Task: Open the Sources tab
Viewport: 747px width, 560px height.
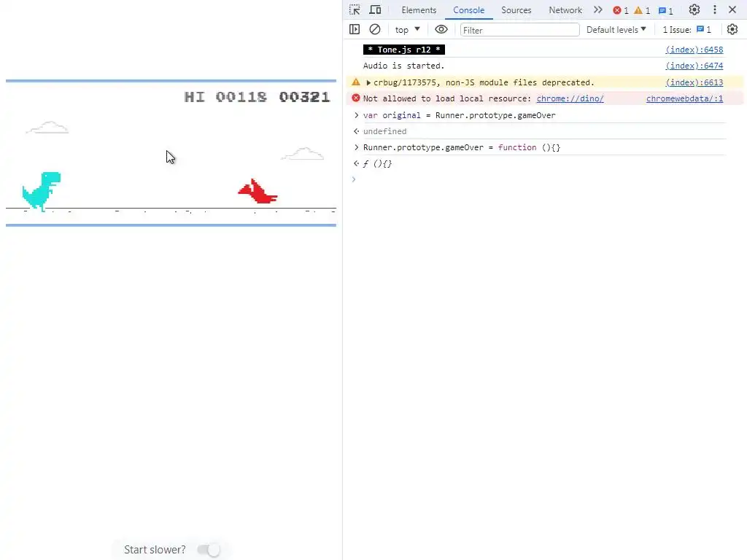Action: click(x=516, y=10)
